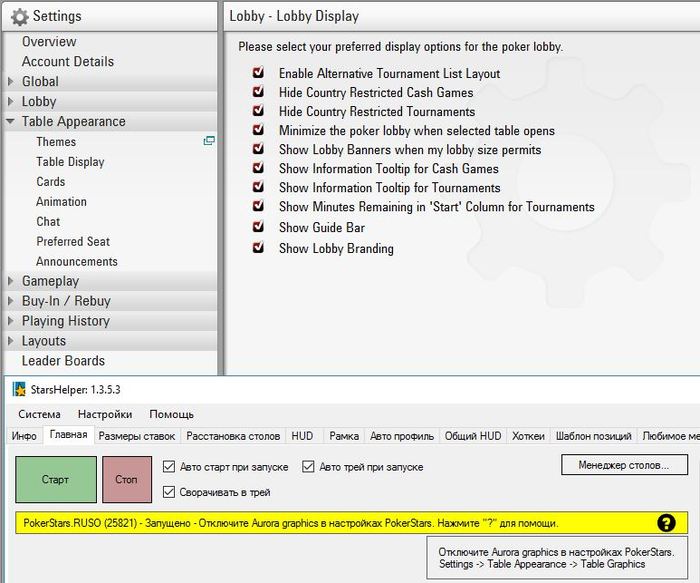Image resolution: width=700 pixels, height=583 pixels.
Task: Uncheck Show Lobby Branding
Action: coord(258,248)
